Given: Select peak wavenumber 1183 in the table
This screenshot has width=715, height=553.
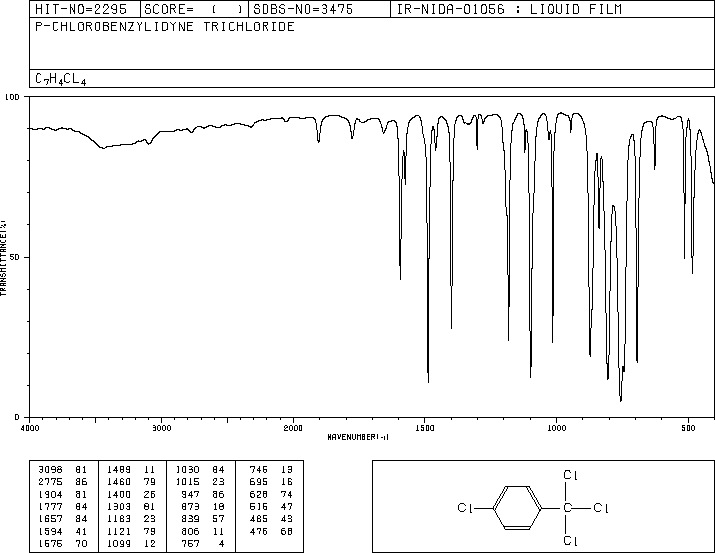Looking at the screenshot, I should pyautogui.click(x=119, y=519).
